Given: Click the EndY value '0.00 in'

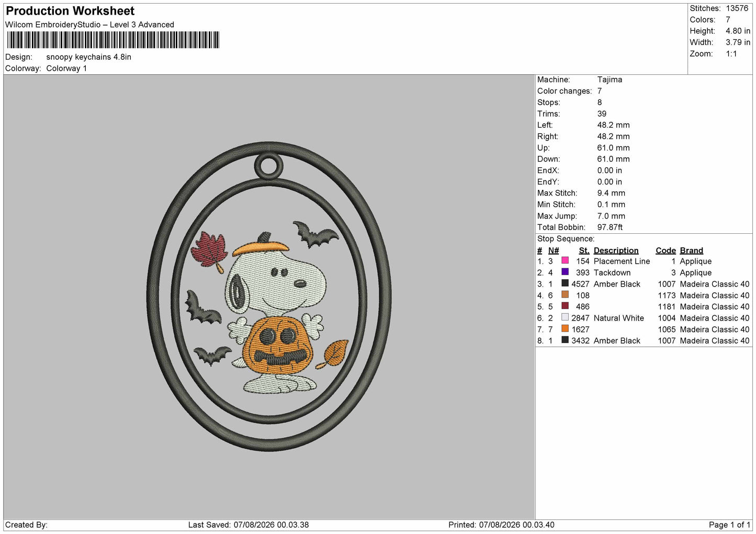Looking at the screenshot, I should click(x=610, y=182).
